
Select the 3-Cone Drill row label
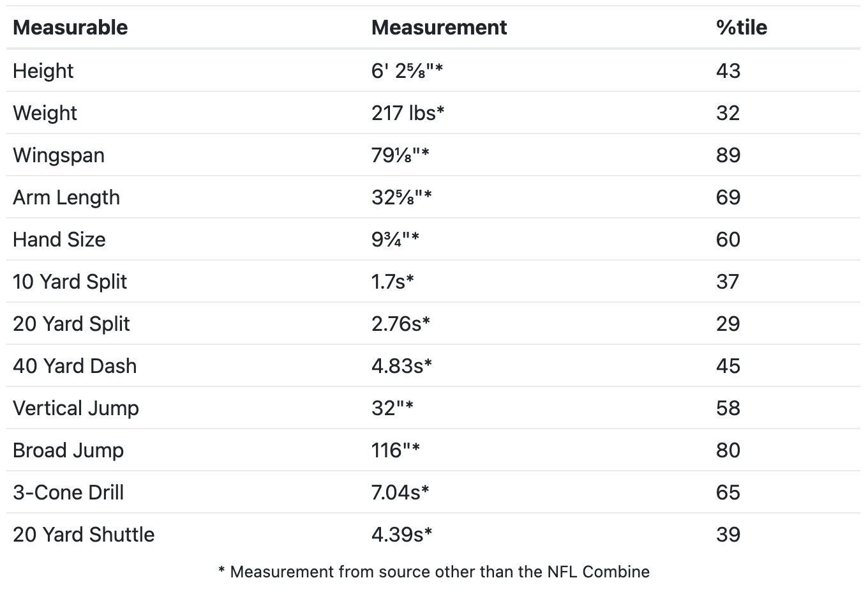click(x=68, y=492)
